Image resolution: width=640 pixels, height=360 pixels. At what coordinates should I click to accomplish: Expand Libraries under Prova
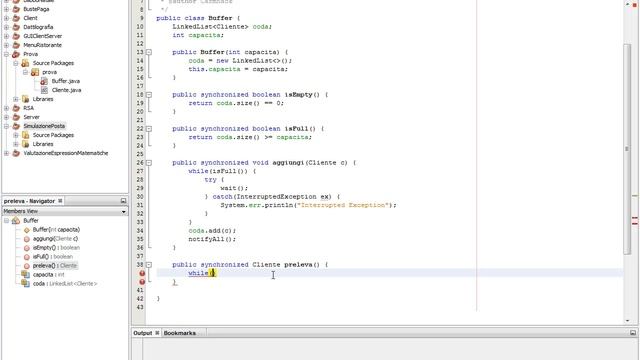coord(16,99)
